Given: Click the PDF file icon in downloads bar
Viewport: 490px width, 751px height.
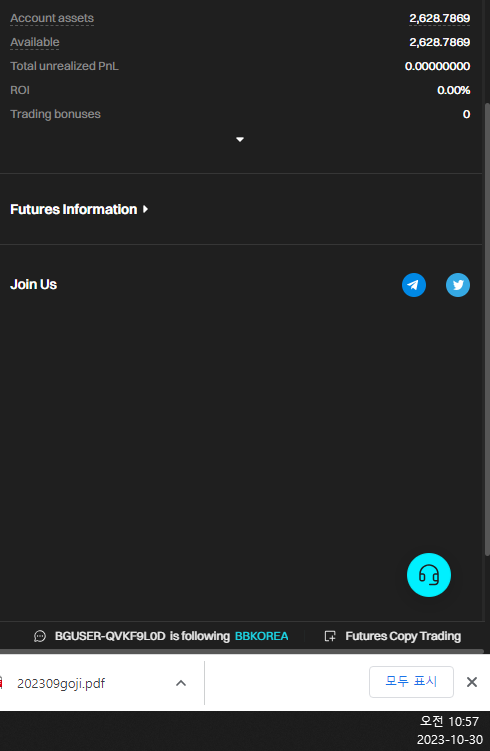Looking at the screenshot, I should pyautogui.click(x=1, y=683).
